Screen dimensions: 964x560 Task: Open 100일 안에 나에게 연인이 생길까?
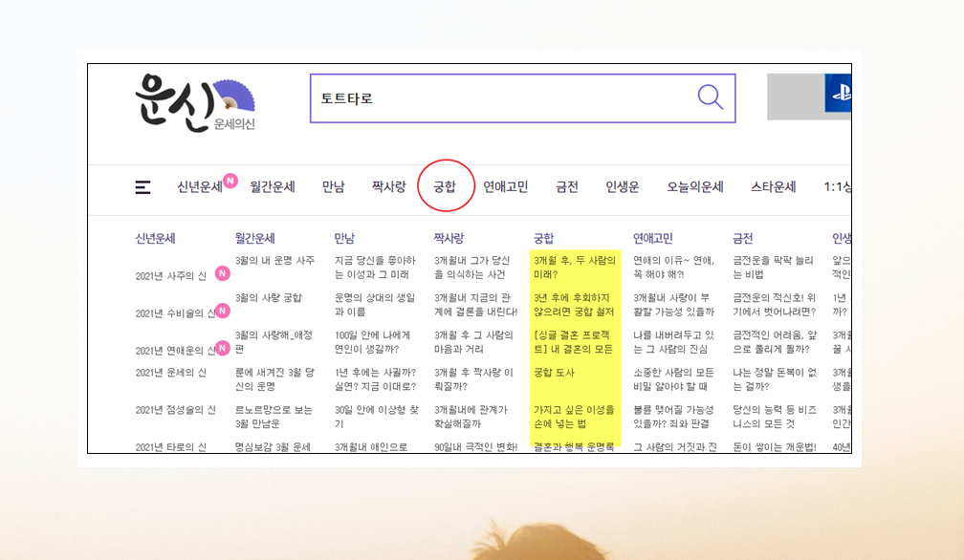pyautogui.click(x=372, y=342)
